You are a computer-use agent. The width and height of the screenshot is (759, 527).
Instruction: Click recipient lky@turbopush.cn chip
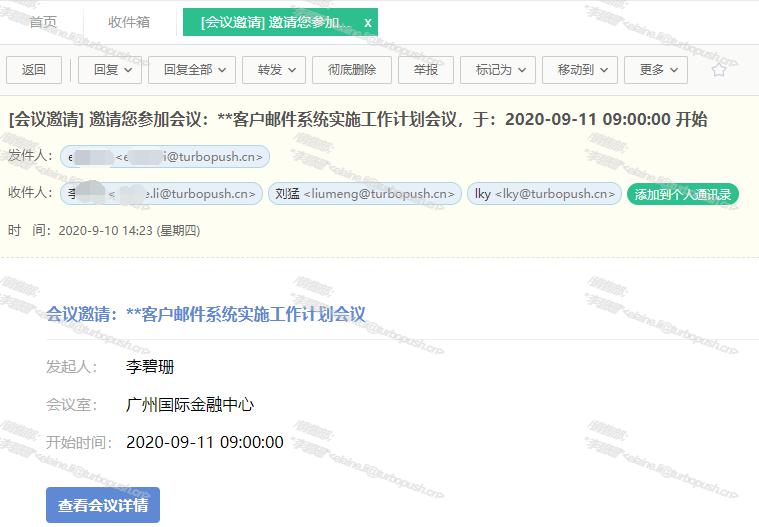pos(543,194)
